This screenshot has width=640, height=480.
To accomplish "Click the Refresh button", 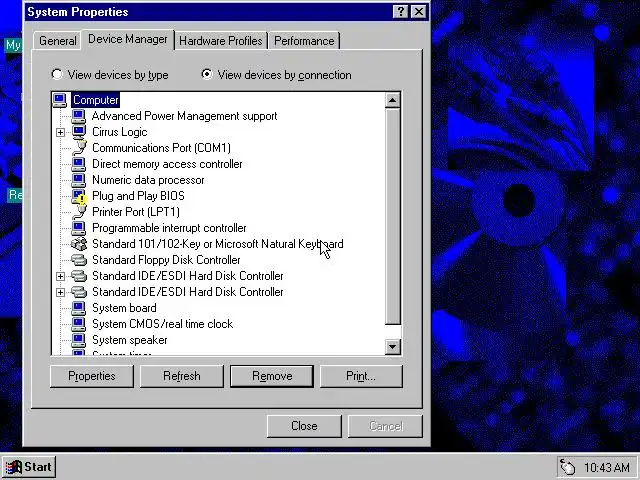I will pyautogui.click(x=182, y=376).
